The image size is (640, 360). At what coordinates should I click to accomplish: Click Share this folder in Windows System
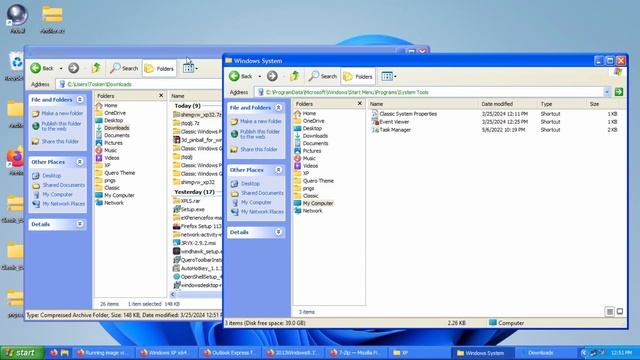(x=259, y=149)
